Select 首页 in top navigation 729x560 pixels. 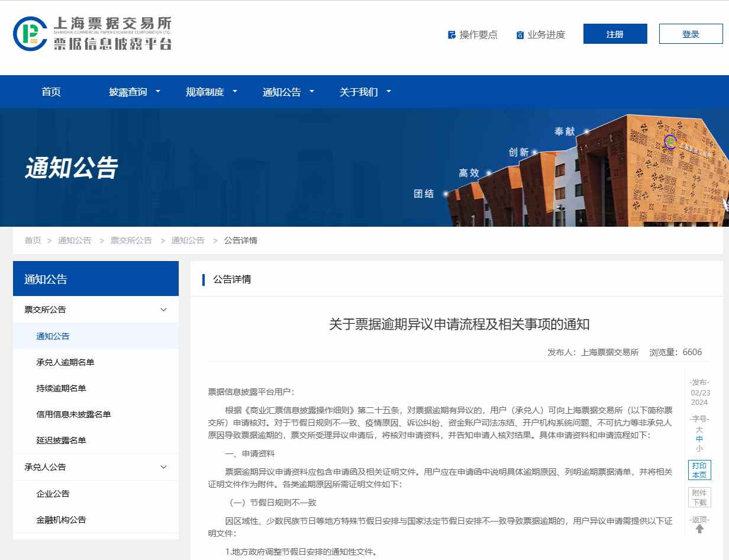pyautogui.click(x=51, y=92)
